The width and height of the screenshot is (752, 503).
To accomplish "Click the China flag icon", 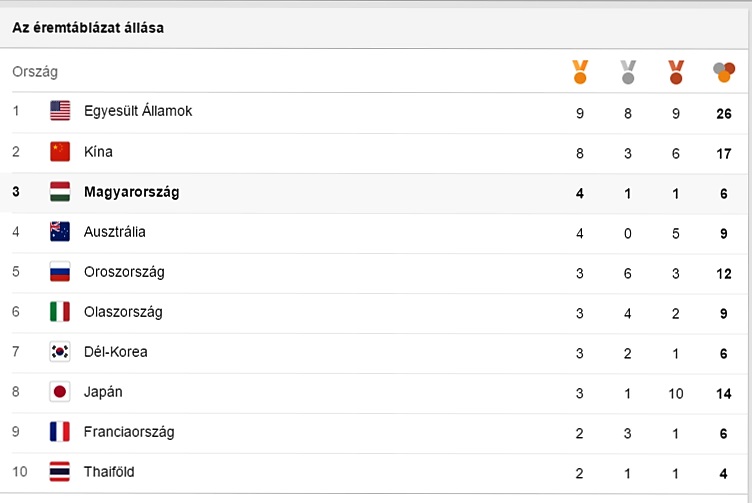I will point(60,152).
